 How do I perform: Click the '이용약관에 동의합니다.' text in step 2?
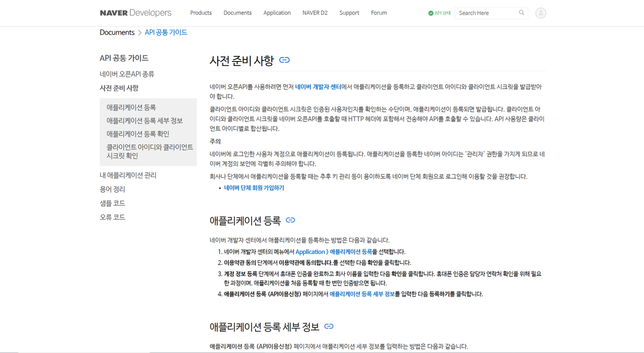coord(306,263)
